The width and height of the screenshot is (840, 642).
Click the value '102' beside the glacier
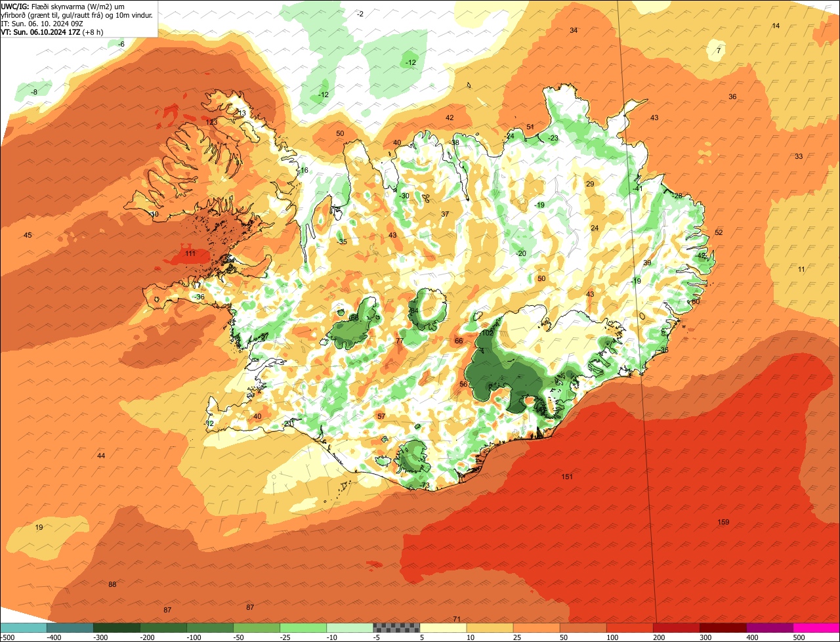click(x=488, y=333)
